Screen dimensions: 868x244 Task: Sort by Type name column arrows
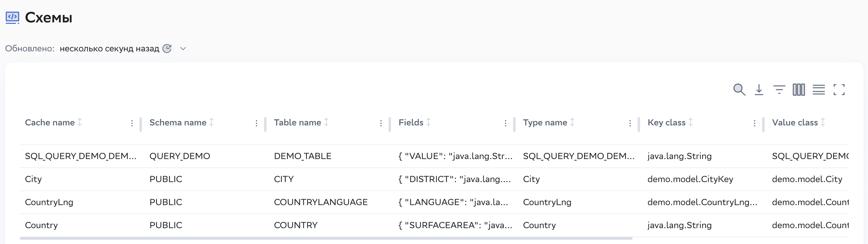pyautogui.click(x=573, y=122)
